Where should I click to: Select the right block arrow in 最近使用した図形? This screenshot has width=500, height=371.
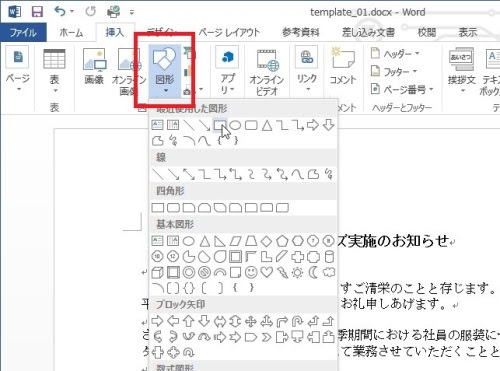(313, 125)
